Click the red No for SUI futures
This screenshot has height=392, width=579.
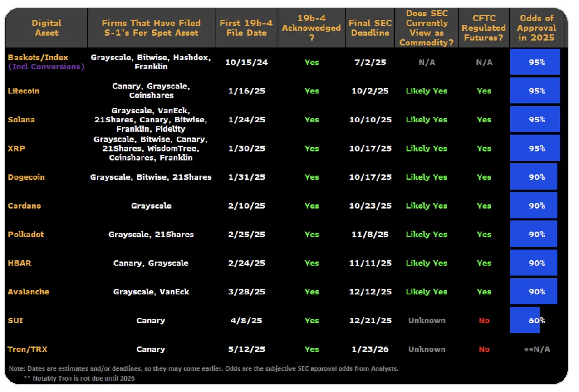[484, 320]
